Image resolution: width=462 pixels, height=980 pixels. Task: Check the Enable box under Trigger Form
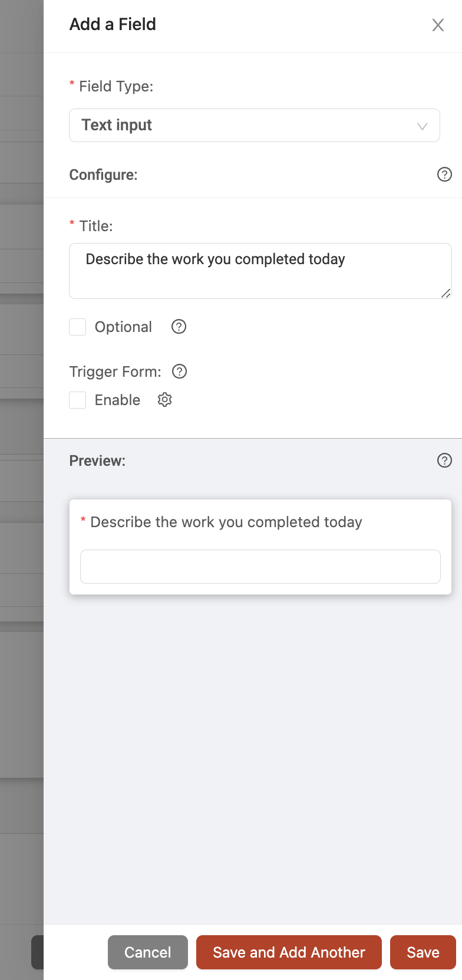[x=78, y=400]
